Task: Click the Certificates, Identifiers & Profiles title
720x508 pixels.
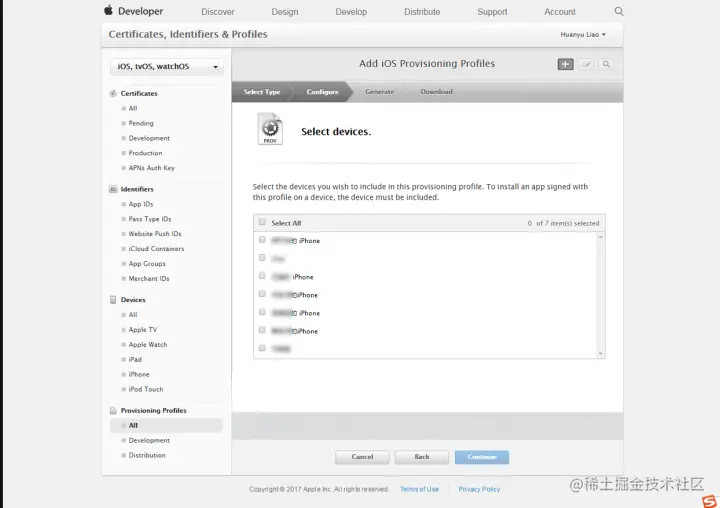Action: pyautogui.click(x=188, y=34)
